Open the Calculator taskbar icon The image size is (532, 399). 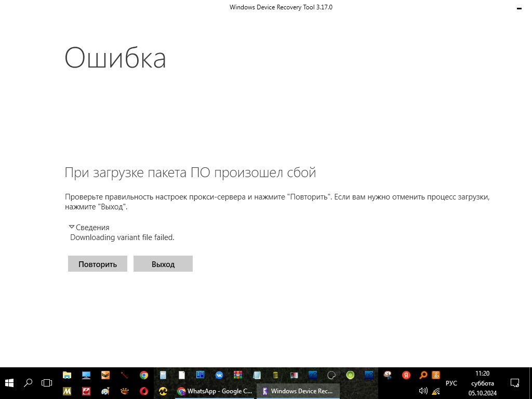163,375
